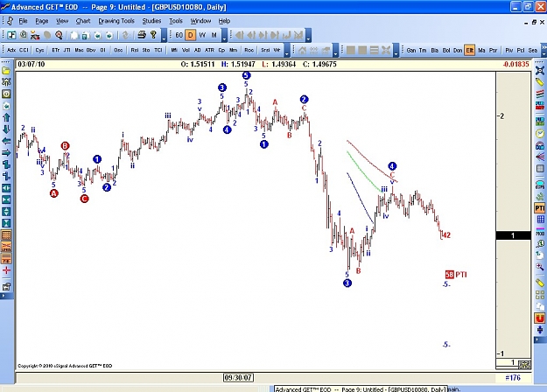Image resolution: width=547 pixels, height=392 pixels.
Task: Click the orange grid icon in left sidebar
Action: click(6, 235)
